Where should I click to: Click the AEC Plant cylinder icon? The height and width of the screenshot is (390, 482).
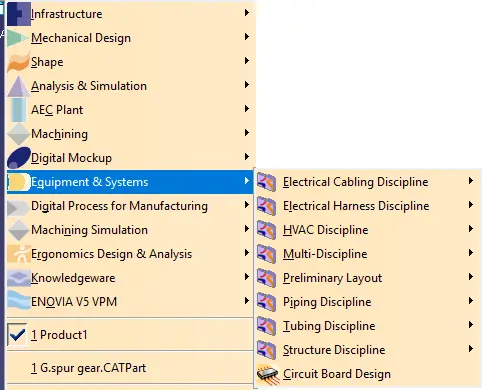click(x=18, y=110)
